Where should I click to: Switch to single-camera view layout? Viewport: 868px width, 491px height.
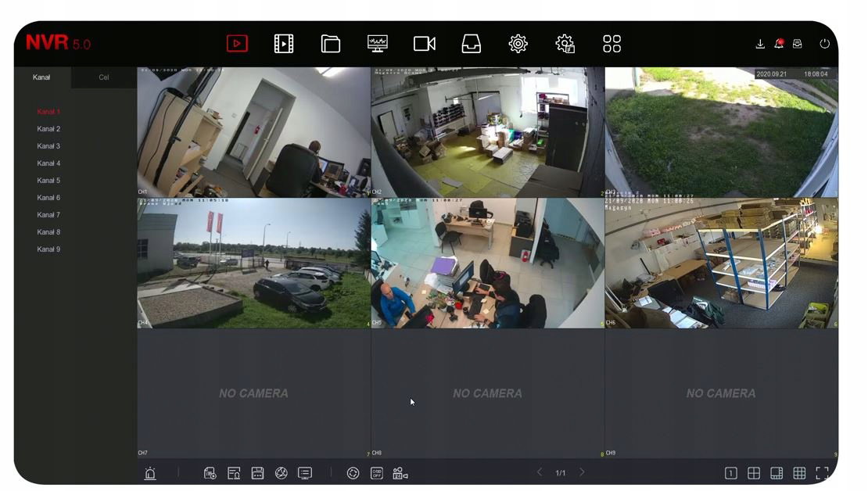click(x=730, y=473)
